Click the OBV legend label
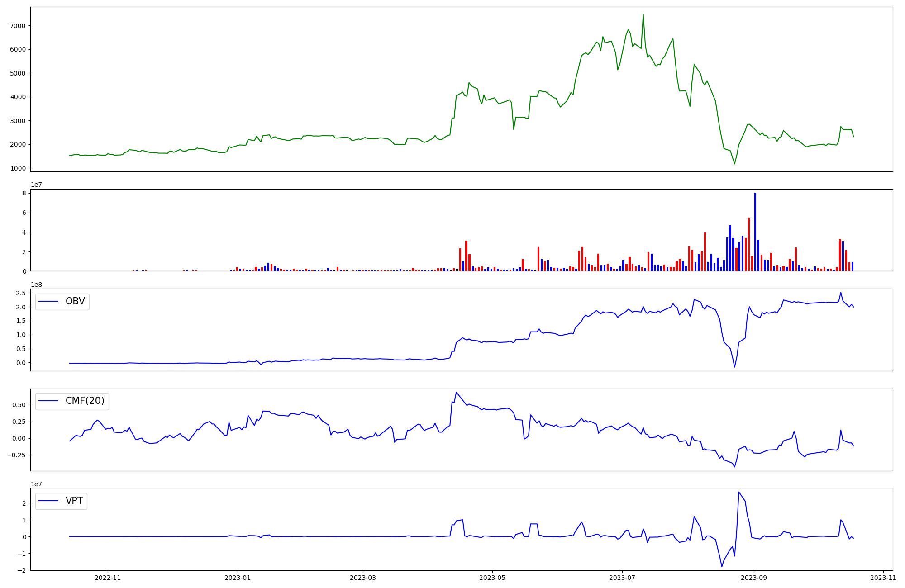 coord(75,301)
